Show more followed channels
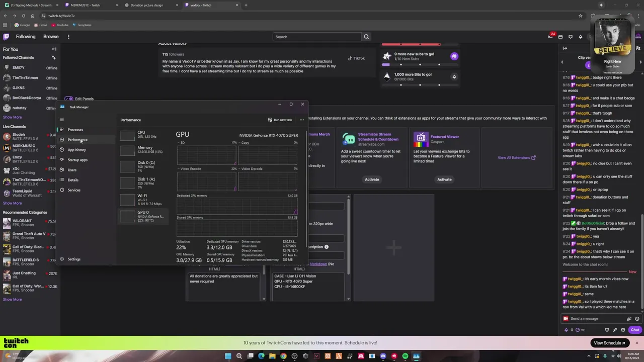 (12, 117)
